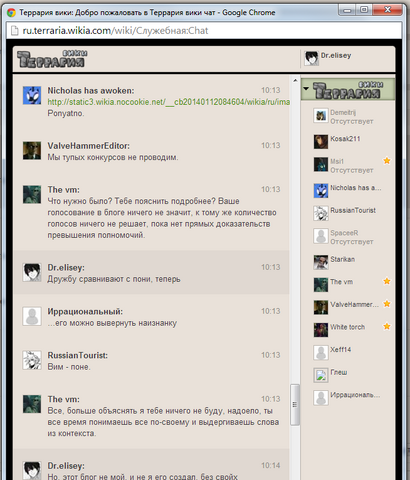Screen dimensions: 410x480
Task: Click Dr.elisey profile avatar in header
Action: [311, 59]
